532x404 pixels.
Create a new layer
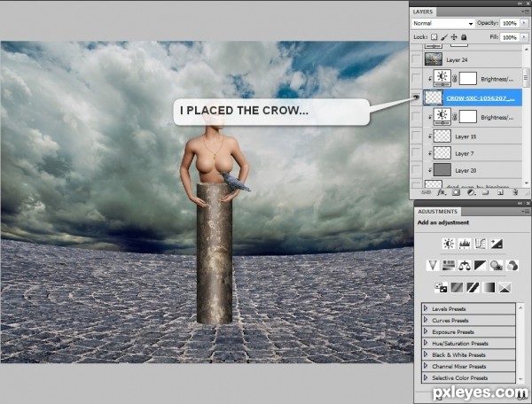pyautogui.click(x=500, y=192)
